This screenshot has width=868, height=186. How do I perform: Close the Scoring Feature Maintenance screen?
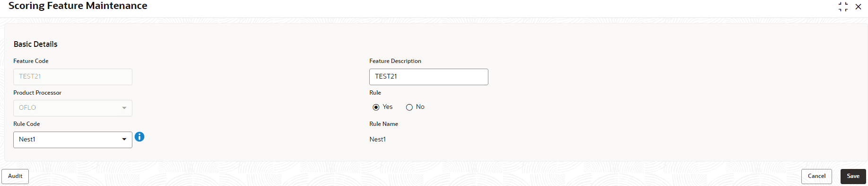click(858, 7)
